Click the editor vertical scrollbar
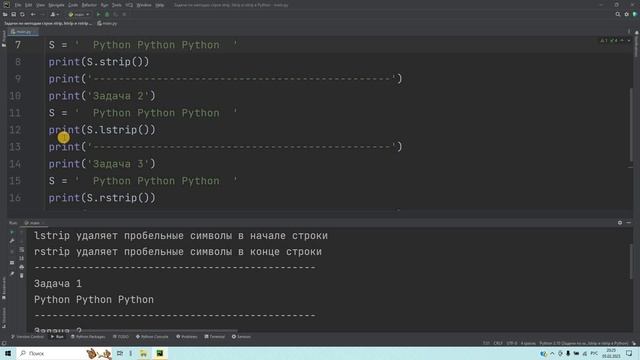Viewport: 640px width, 360px height. coord(631,124)
